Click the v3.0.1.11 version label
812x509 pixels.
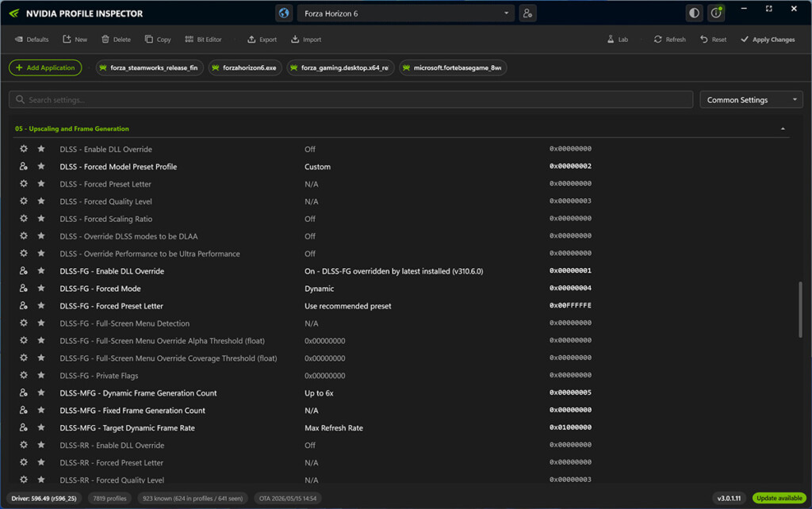tap(729, 498)
